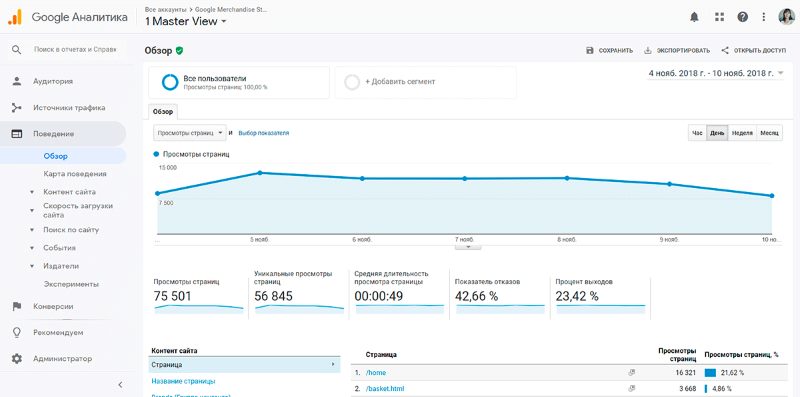This screenshot has height=397, width=800.
Task: Click the Источники трафика arrows icon
Action: (17, 108)
